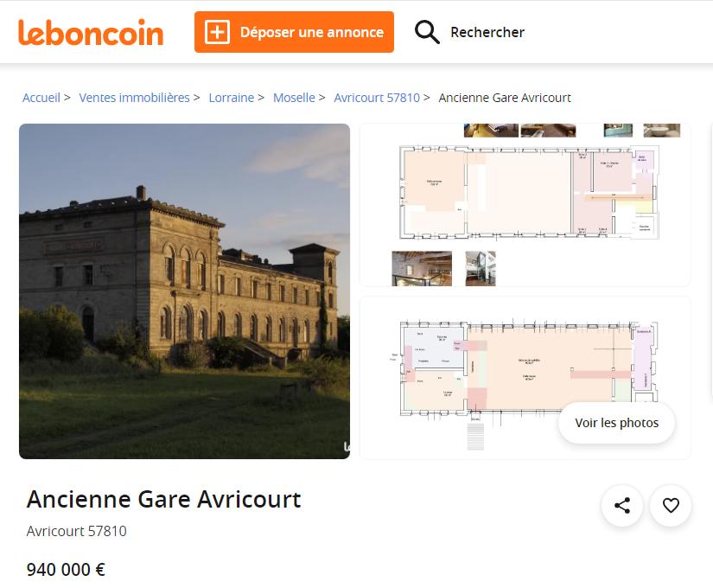Image resolution: width=713 pixels, height=588 pixels.
Task: Click the Avricourt 57810 location text
Action: (x=76, y=531)
